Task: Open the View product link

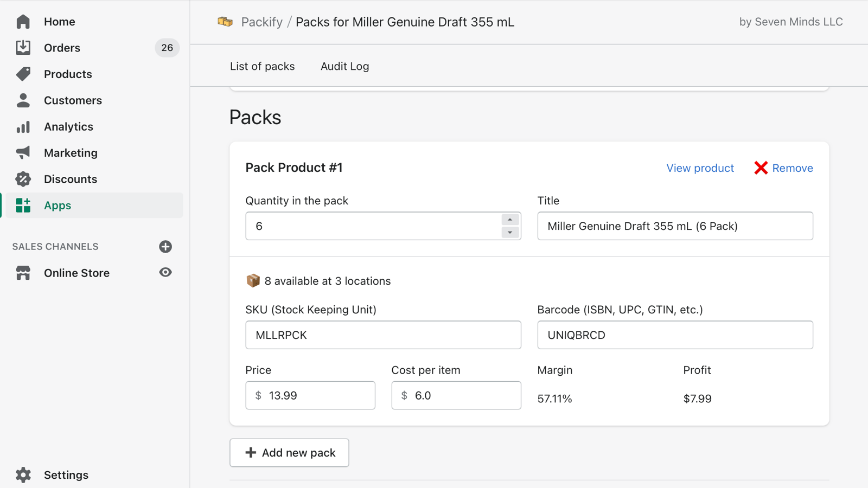Action: (700, 168)
